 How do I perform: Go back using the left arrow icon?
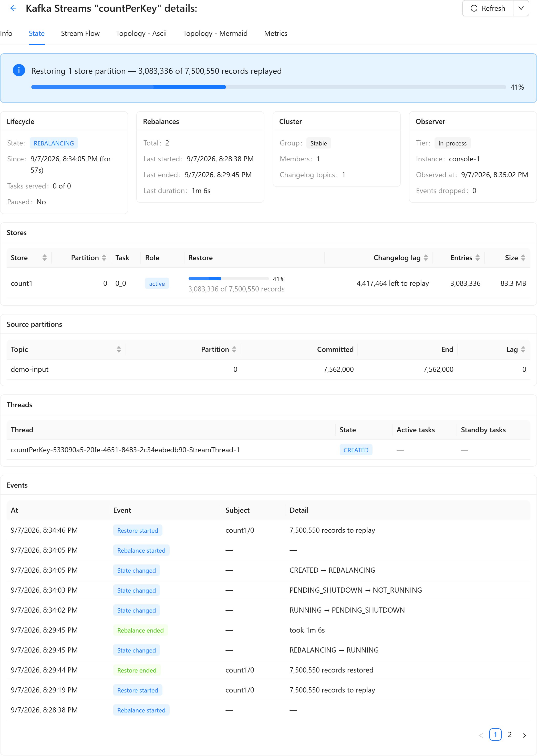point(13,8)
